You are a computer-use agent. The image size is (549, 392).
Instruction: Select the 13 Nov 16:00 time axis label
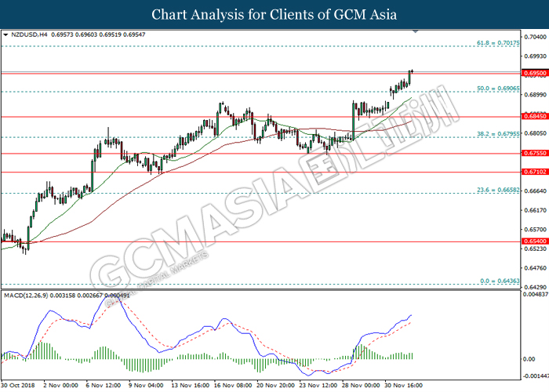tap(190, 386)
